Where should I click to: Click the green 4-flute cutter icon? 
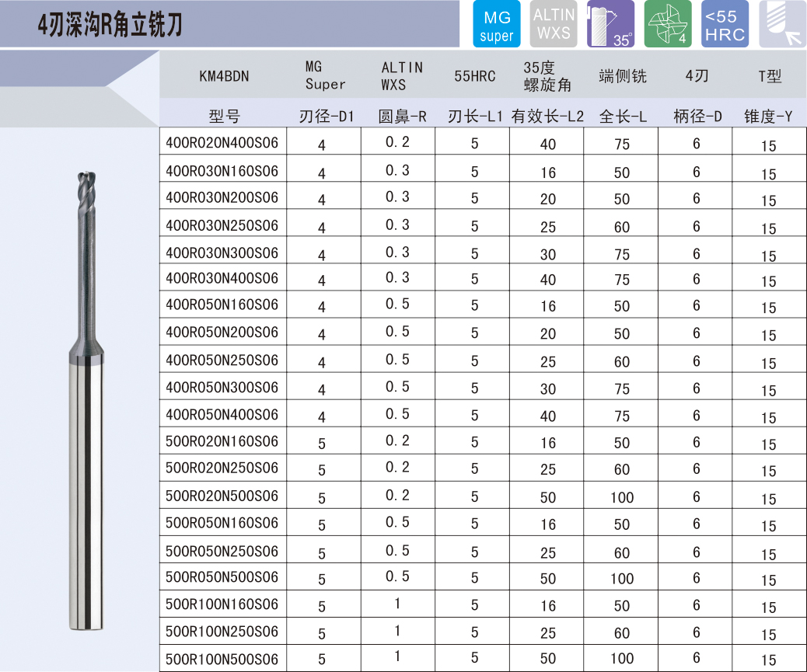(x=668, y=25)
